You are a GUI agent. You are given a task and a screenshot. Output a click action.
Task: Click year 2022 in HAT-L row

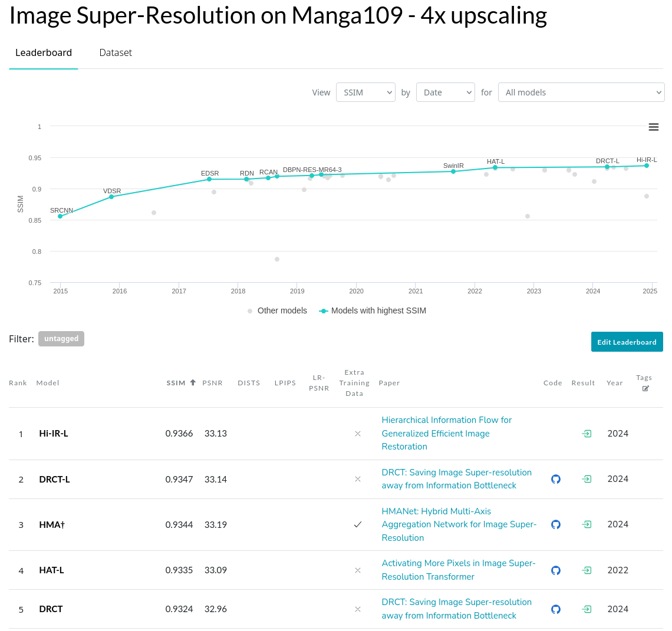[618, 570]
